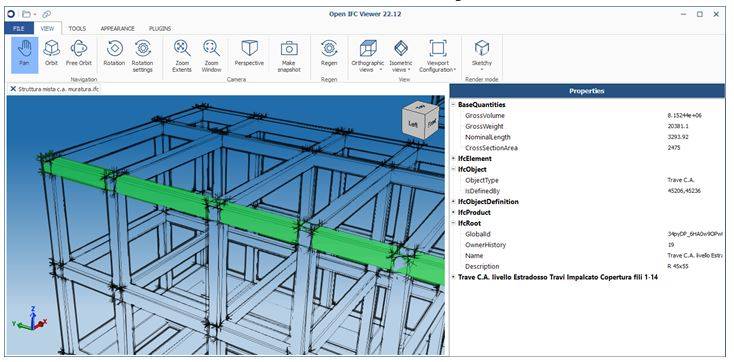Collapse the IfcRoot group

[x=453, y=223]
